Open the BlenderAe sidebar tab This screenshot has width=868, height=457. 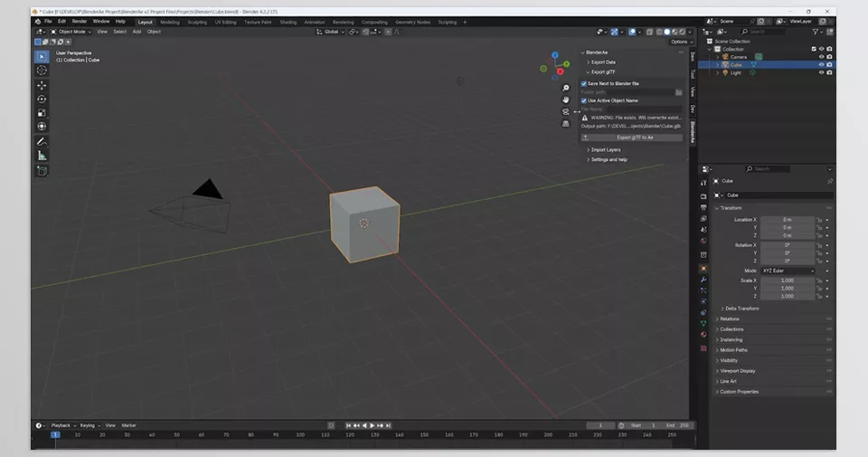click(693, 132)
